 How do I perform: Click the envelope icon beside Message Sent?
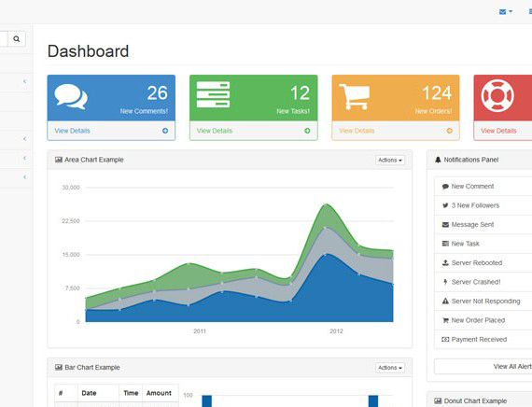tap(445, 224)
